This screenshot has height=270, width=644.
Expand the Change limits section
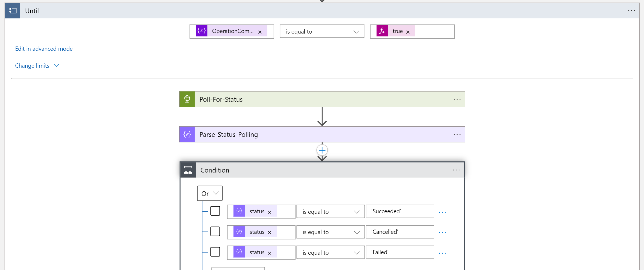pos(37,66)
